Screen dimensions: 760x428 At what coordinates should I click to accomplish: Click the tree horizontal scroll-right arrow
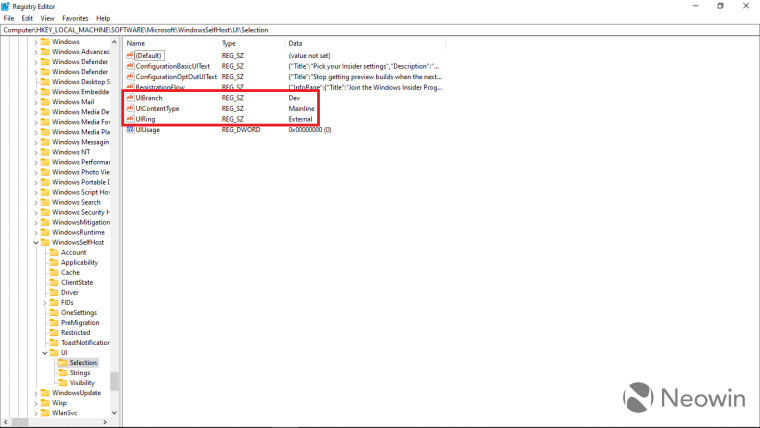tap(105, 422)
